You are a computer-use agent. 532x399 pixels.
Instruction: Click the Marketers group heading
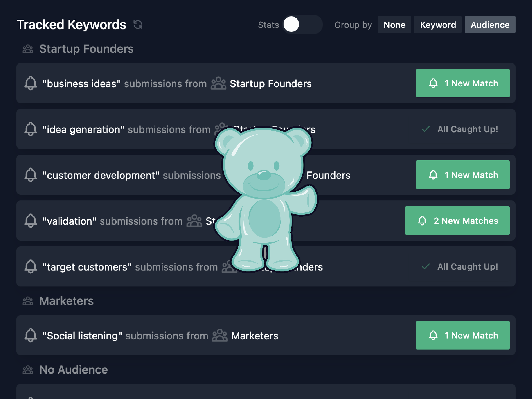click(67, 301)
